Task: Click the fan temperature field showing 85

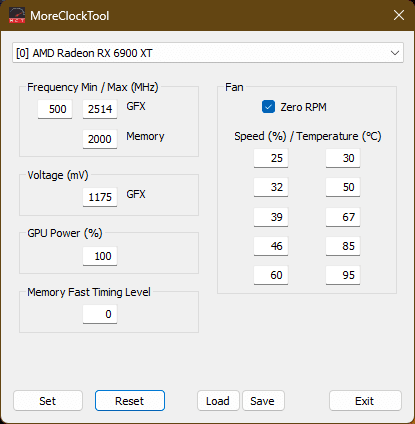Action: pyautogui.click(x=343, y=246)
